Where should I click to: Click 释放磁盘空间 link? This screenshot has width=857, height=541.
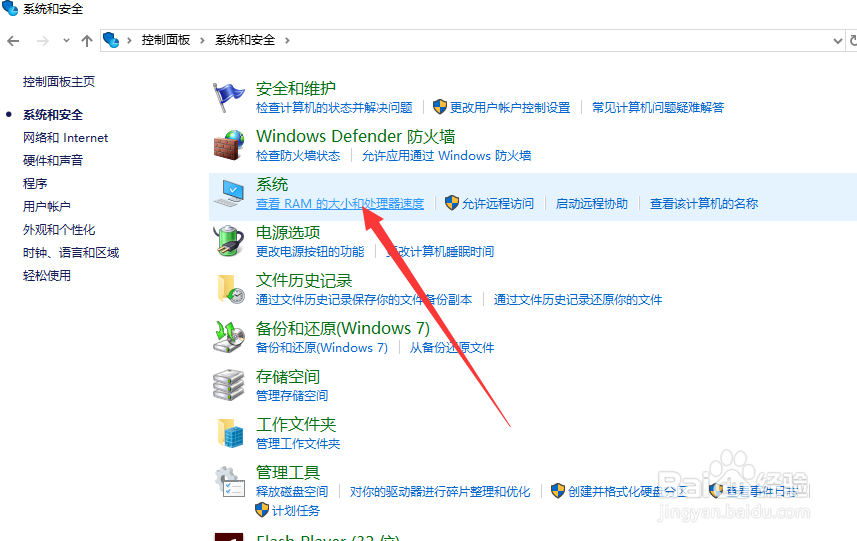point(292,492)
